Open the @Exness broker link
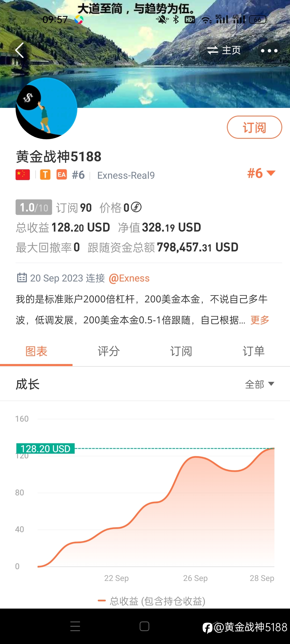The width and height of the screenshot is (290, 644). coord(129,278)
